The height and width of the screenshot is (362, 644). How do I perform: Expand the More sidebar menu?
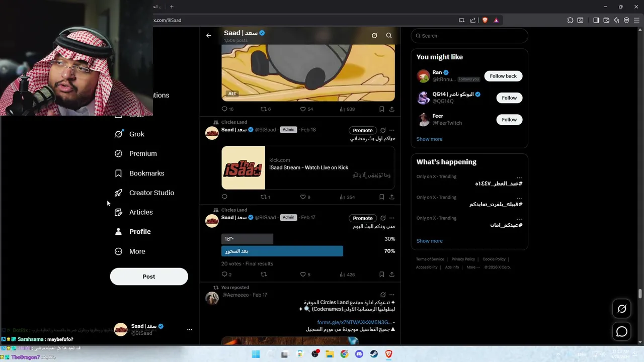click(130, 251)
